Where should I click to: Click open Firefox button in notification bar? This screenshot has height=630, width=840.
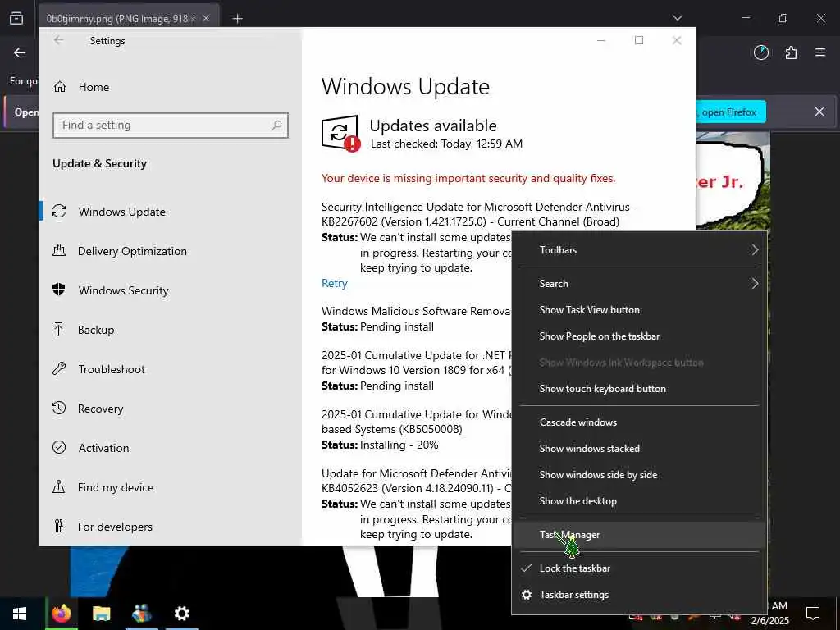click(729, 112)
